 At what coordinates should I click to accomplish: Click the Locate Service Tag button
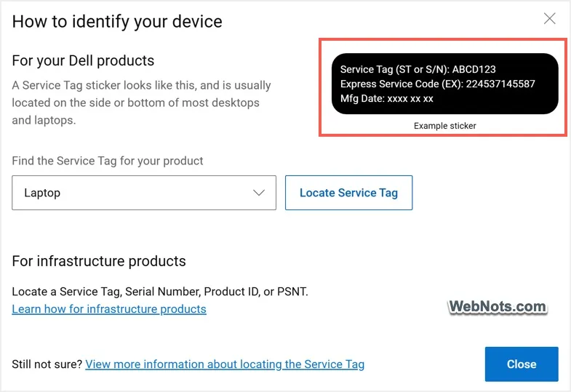(x=348, y=193)
